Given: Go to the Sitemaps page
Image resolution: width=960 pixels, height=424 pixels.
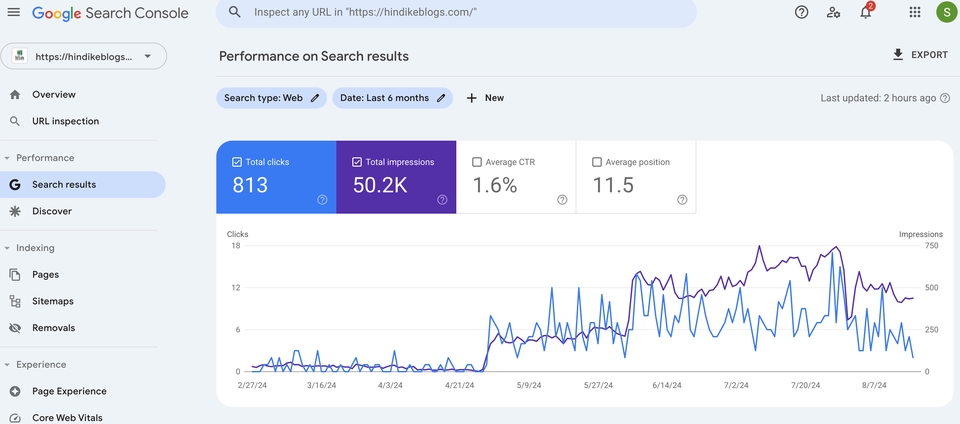Looking at the screenshot, I should 53,301.
